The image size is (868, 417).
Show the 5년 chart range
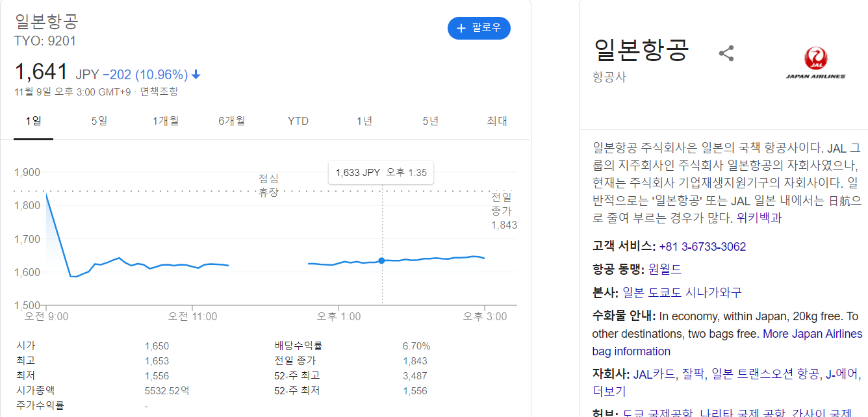[431, 121]
